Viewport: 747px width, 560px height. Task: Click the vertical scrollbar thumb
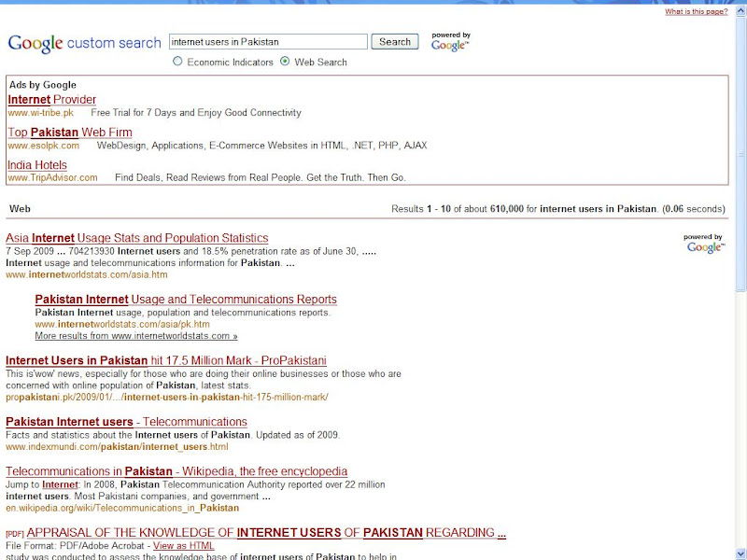tap(740, 154)
